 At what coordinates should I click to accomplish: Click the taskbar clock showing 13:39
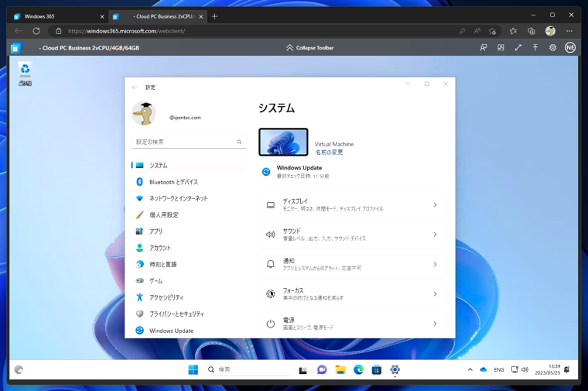tap(547, 369)
